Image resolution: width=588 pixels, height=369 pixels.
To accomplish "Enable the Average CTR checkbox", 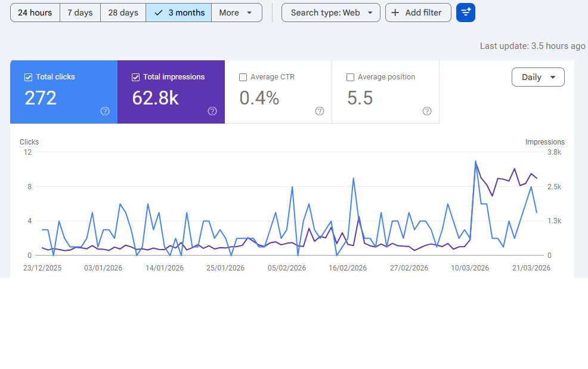I will [243, 77].
